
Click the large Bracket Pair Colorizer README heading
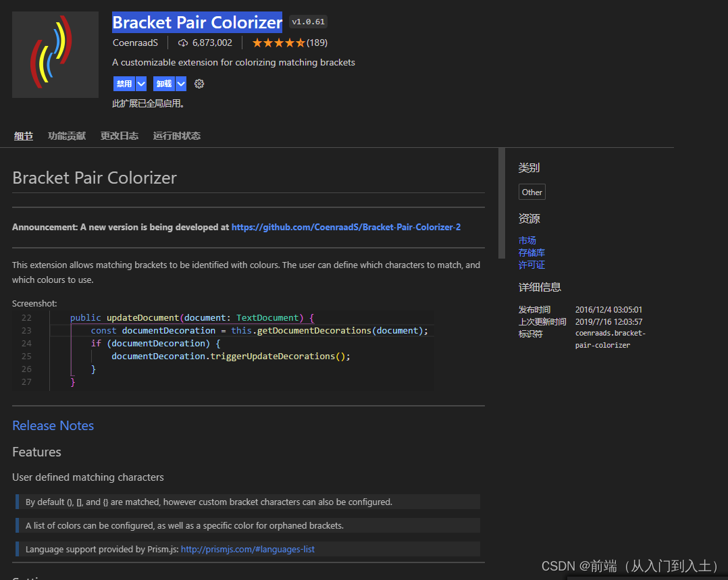pos(95,178)
